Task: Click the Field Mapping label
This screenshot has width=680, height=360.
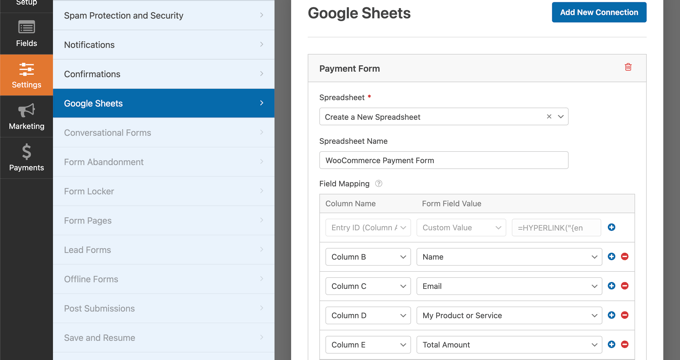Action: pyautogui.click(x=344, y=183)
